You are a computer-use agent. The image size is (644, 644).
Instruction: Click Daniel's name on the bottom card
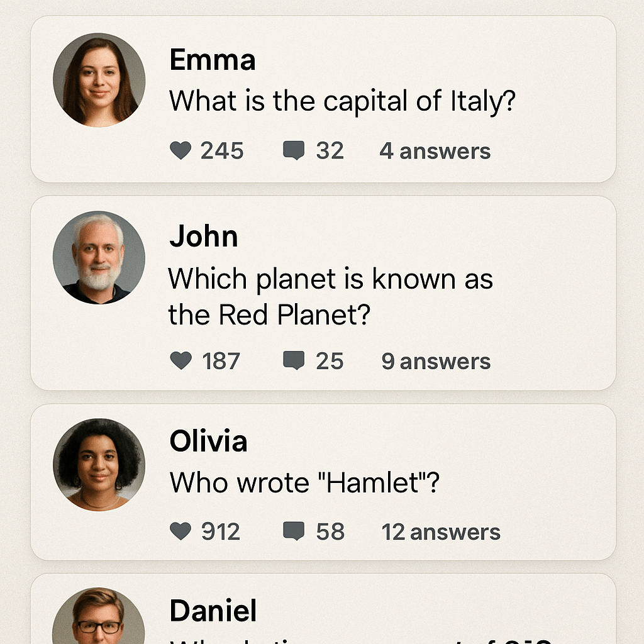pyautogui.click(x=212, y=610)
